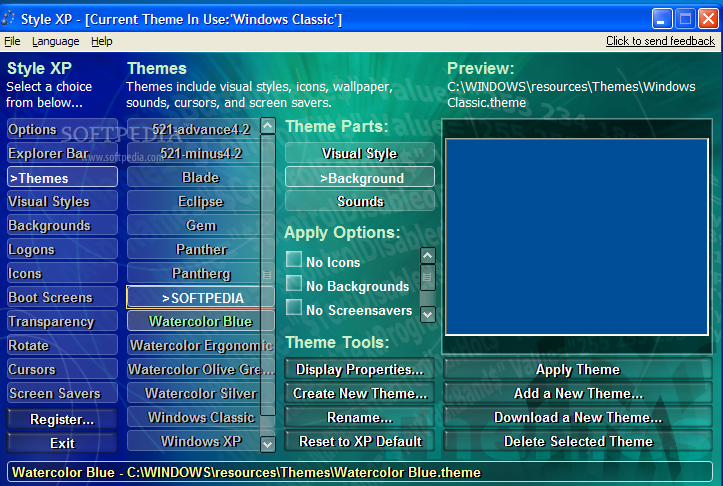Image resolution: width=723 pixels, height=486 pixels.
Task: Open the Cursors section
Action: coord(62,369)
